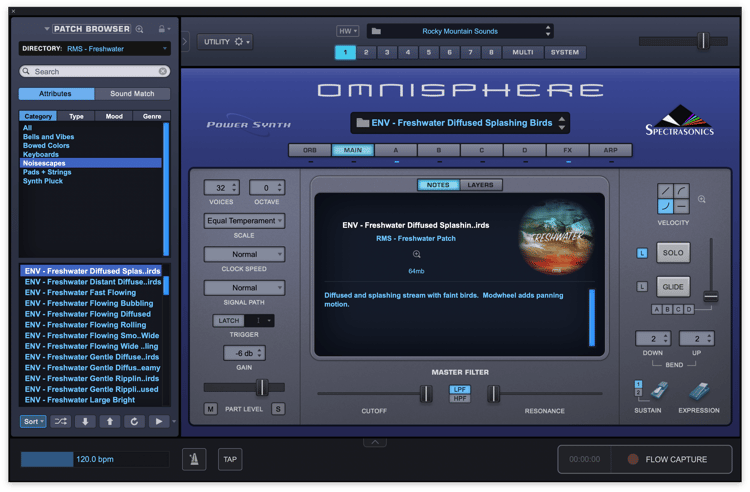Open the Directory RMS - Freshwater dropdown
The height and width of the screenshot is (492, 750).
point(94,49)
